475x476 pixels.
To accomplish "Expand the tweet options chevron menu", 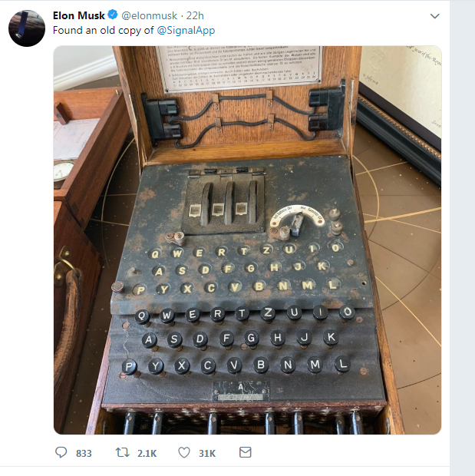I will pyautogui.click(x=434, y=16).
